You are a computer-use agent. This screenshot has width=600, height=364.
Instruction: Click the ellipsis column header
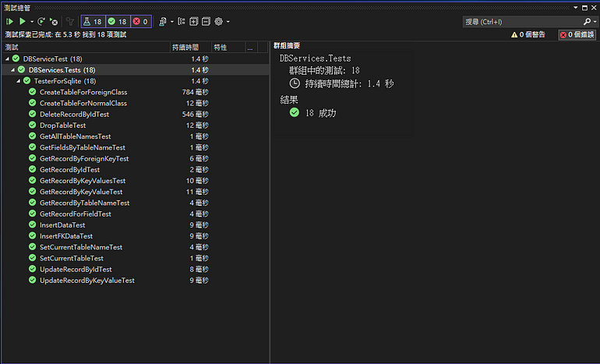pos(252,48)
